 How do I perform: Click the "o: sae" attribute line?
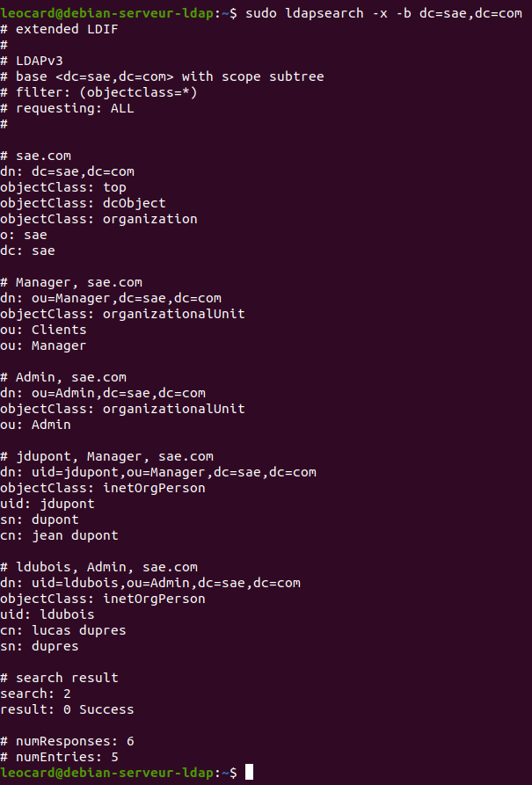[x=24, y=235]
